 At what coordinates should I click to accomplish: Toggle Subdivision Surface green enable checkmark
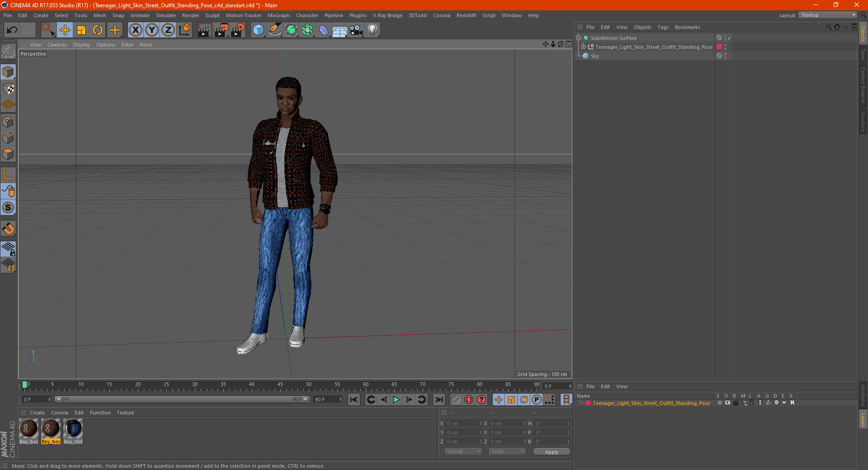point(729,38)
